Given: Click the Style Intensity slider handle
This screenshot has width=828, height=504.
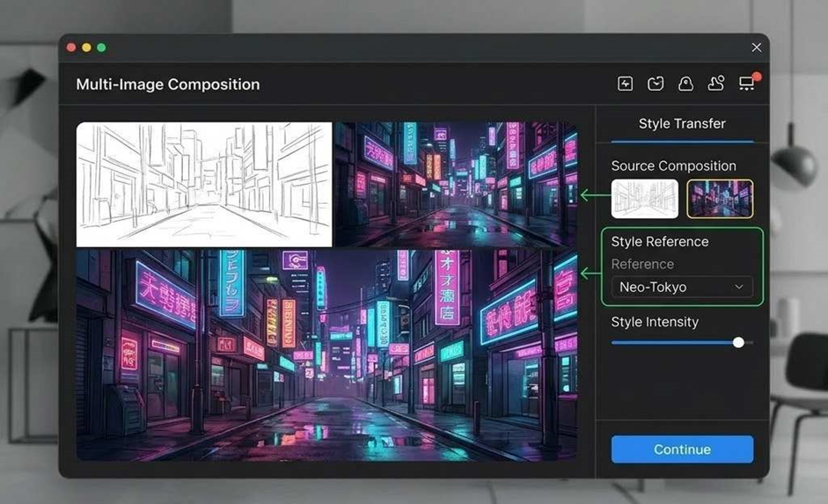Looking at the screenshot, I should (x=738, y=342).
